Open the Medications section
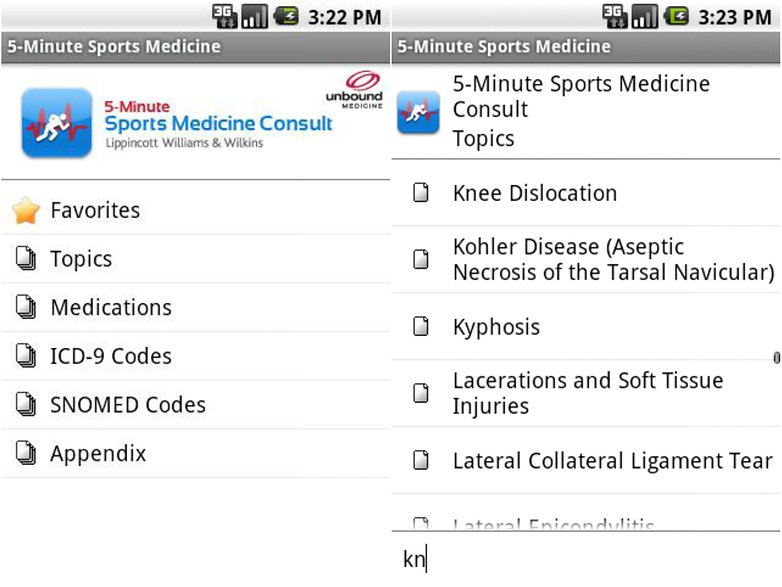Image resolution: width=782 pixels, height=587 pixels. point(196,307)
